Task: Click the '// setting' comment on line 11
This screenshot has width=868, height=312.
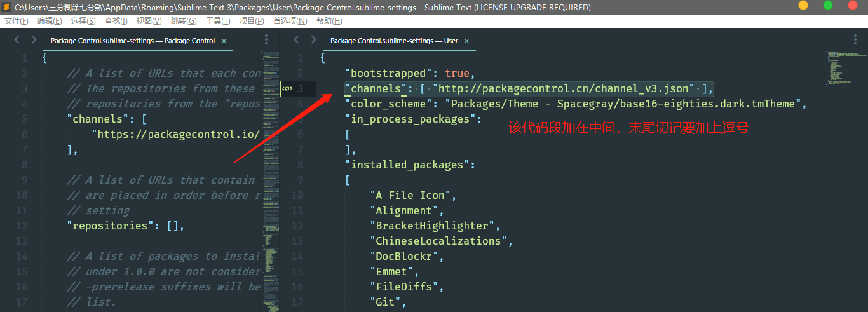Action: 98,210
